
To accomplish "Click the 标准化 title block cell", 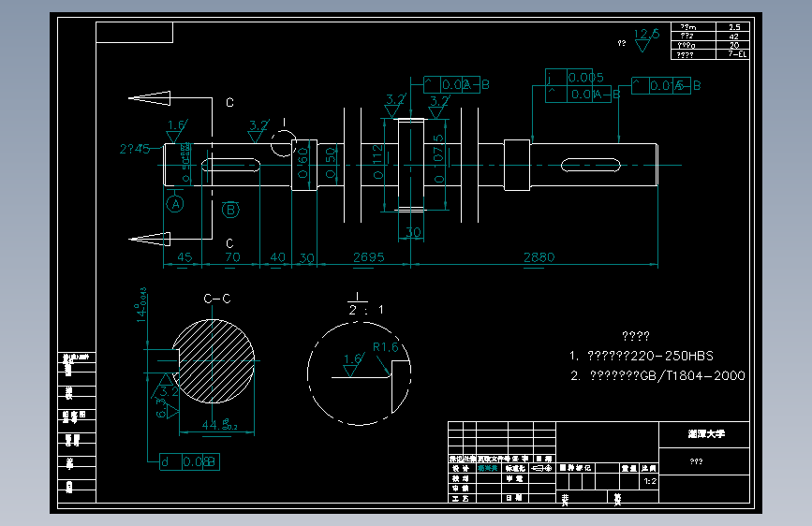I will [515, 468].
